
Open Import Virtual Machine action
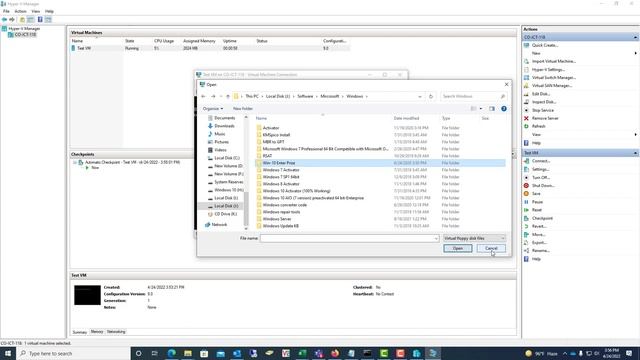click(553, 61)
